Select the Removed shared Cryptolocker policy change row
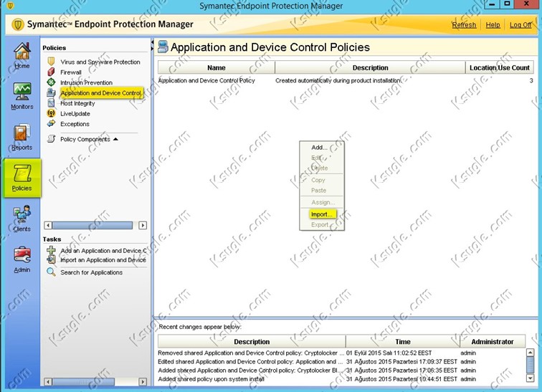Image resolution: width=542 pixels, height=392 pixels. pyautogui.click(x=341, y=353)
